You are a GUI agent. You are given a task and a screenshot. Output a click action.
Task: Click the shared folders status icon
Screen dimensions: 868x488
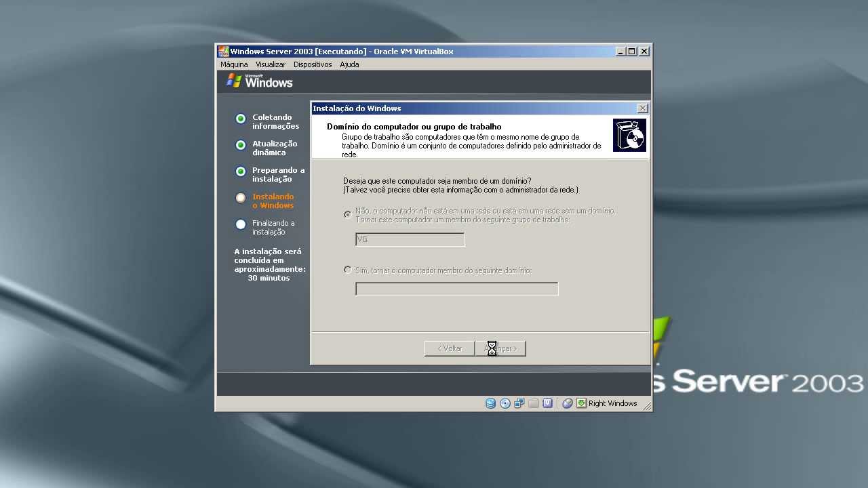pos(534,403)
